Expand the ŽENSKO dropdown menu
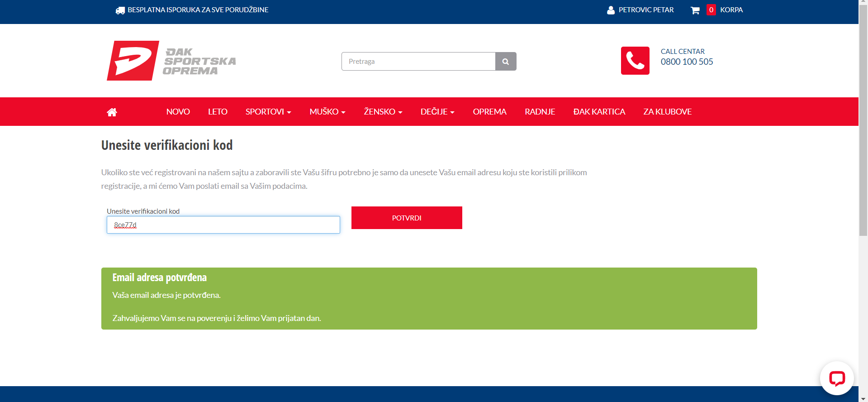Screen dimensions: 868x402 pyautogui.click(x=383, y=112)
